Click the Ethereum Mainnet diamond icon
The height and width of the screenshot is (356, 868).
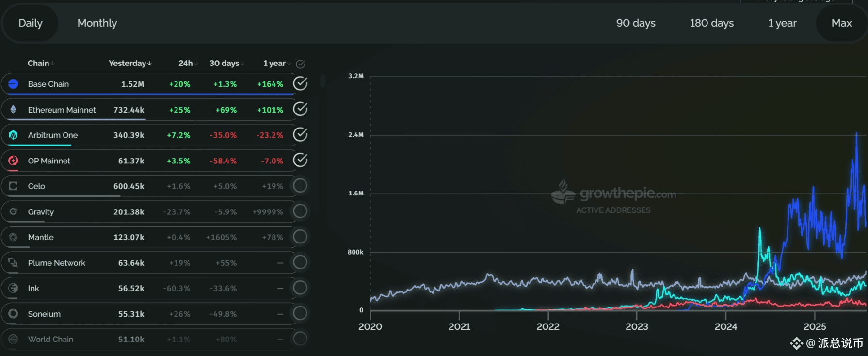(13, 110)
